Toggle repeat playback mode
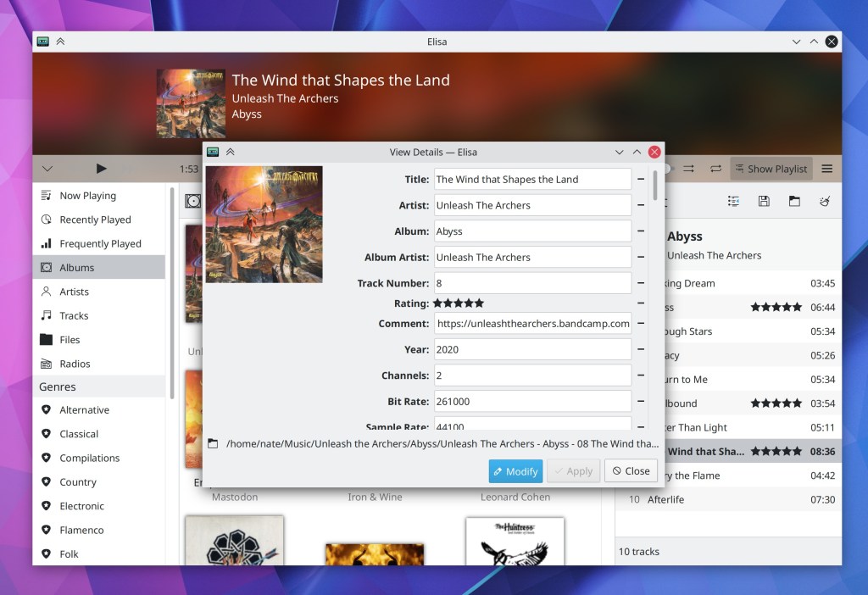 (715, 169)
